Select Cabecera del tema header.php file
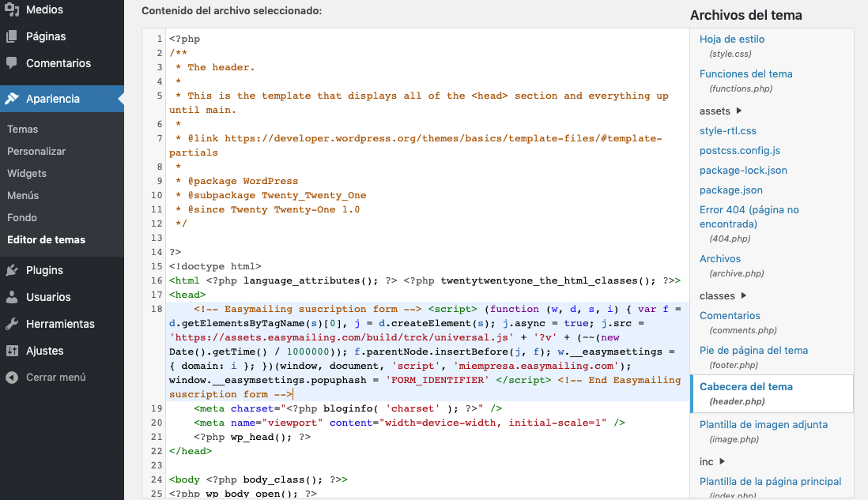This screenshot has width=868, height=500. (x=772, y=394)
